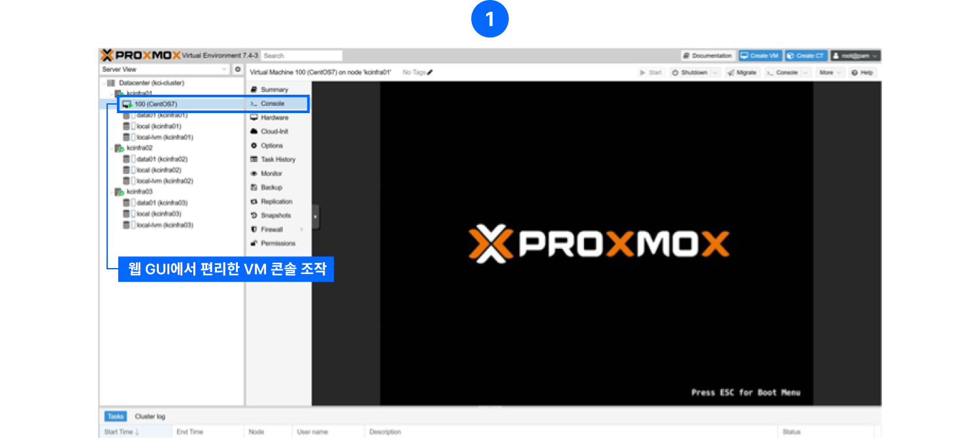Click the Search input field
The image size is (980, 438).
[302, 56]
